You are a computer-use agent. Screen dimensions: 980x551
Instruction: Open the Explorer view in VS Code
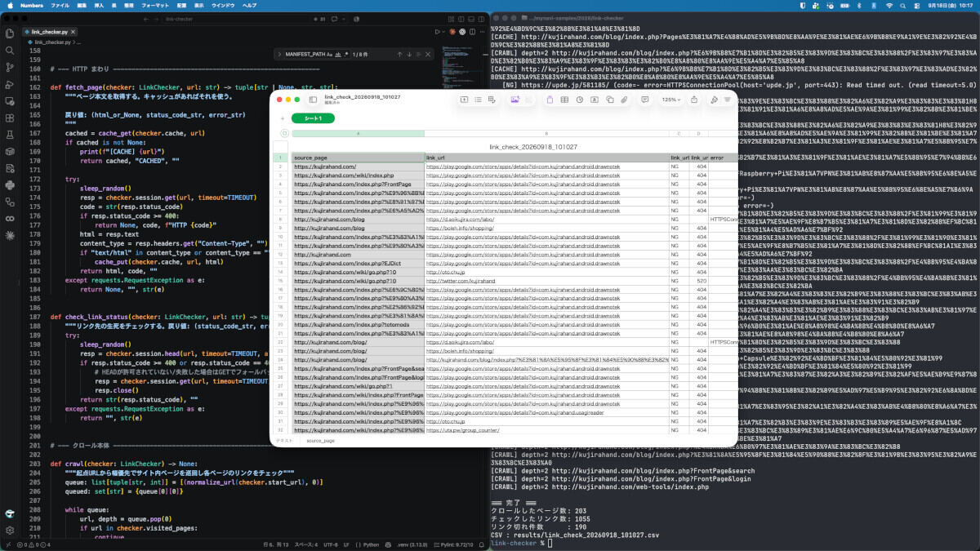[x=10, y=33]
